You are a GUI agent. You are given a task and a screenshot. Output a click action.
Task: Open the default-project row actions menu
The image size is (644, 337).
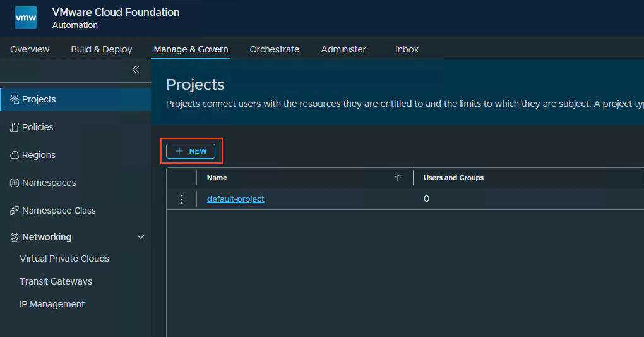pos(182,199)
